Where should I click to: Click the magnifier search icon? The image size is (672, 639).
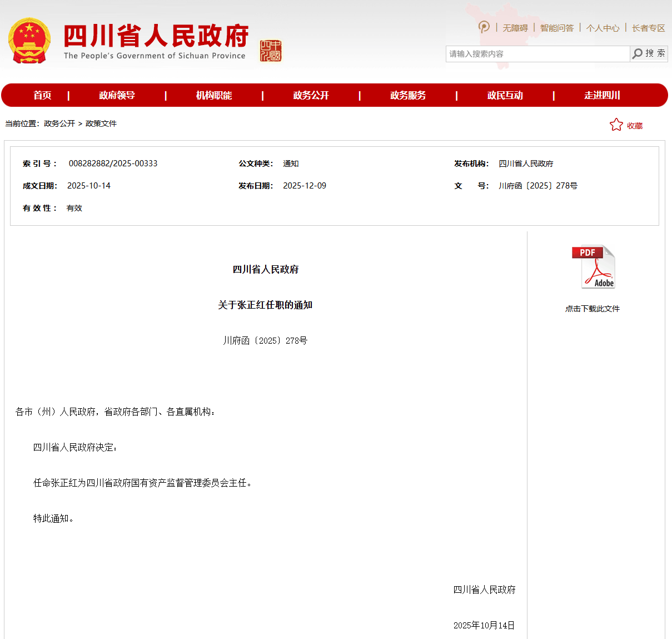(x=638, y=53)
